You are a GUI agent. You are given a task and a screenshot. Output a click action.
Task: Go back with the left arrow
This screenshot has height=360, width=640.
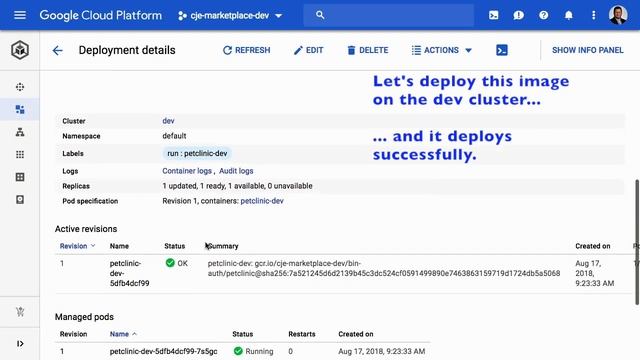58,50
